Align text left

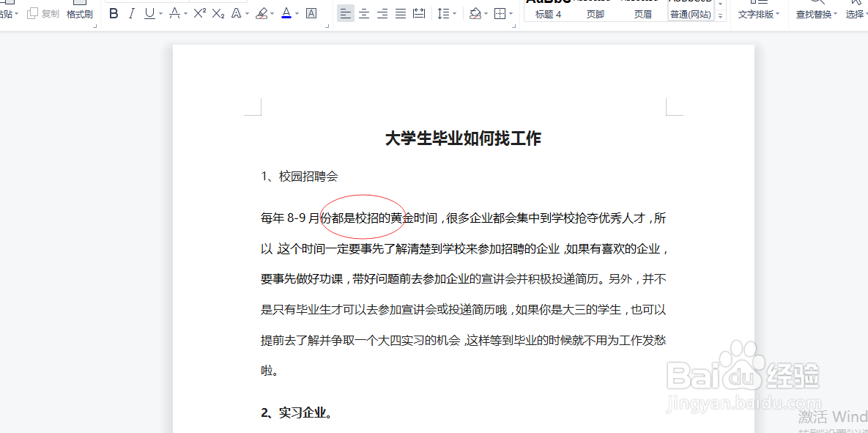[x=346, y=13]
